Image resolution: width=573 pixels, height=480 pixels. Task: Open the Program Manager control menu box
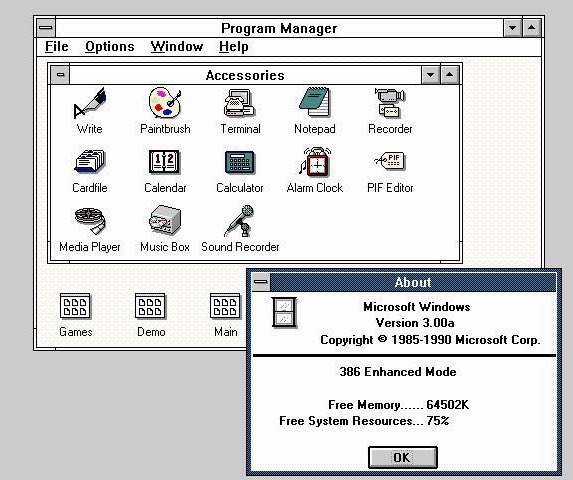46,28
